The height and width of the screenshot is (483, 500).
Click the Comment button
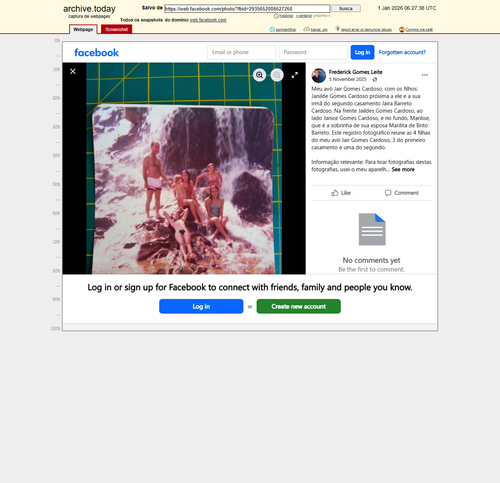[x=401, y=193]
